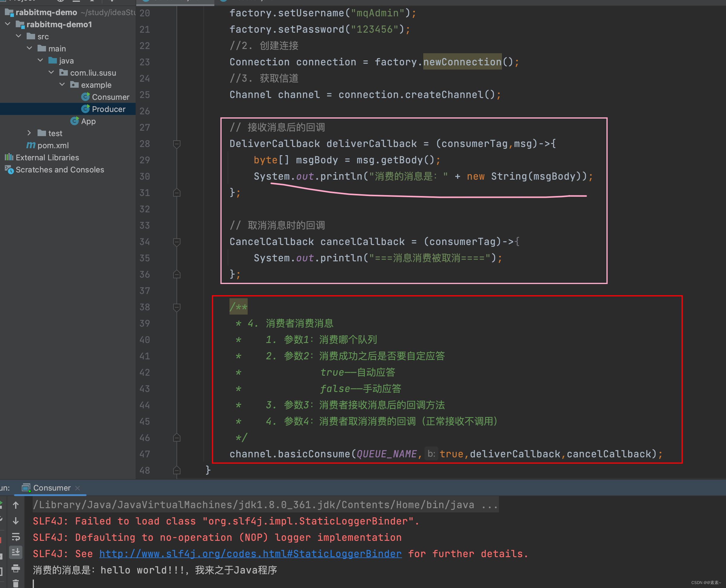Click the test folder icon

pos(41,133)
